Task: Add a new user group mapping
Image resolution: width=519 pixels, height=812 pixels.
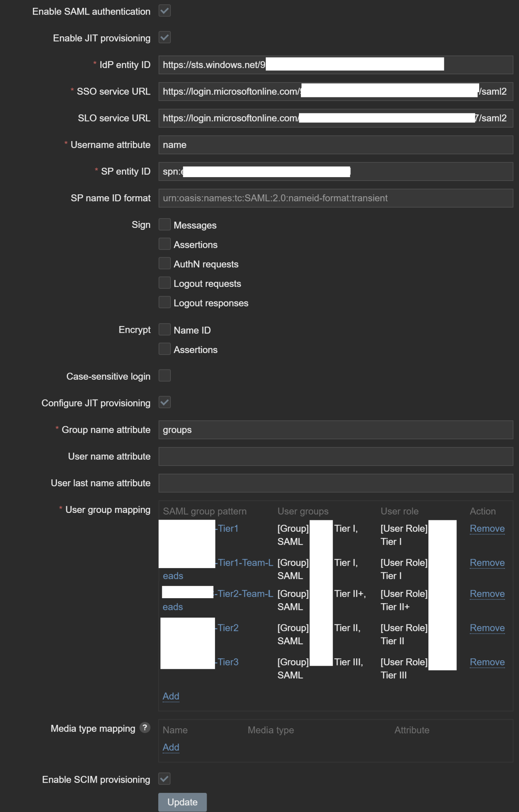Action: (171, 696)
